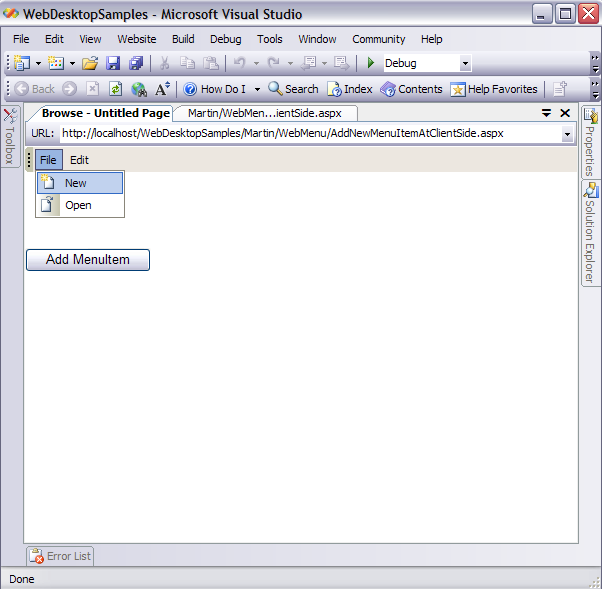Expand the How Do I dropdown
Viewport: 602px width, 589px height.
pos(257,89)
